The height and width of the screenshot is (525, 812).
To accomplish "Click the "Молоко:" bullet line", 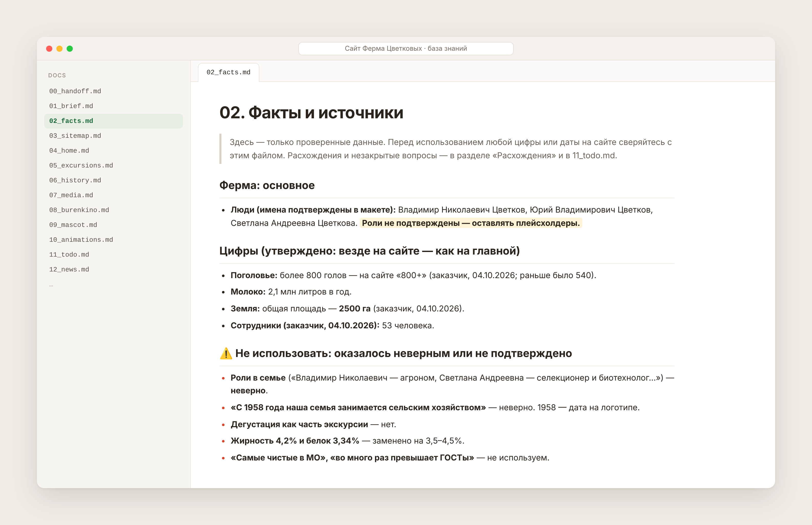I will point(291,292).
